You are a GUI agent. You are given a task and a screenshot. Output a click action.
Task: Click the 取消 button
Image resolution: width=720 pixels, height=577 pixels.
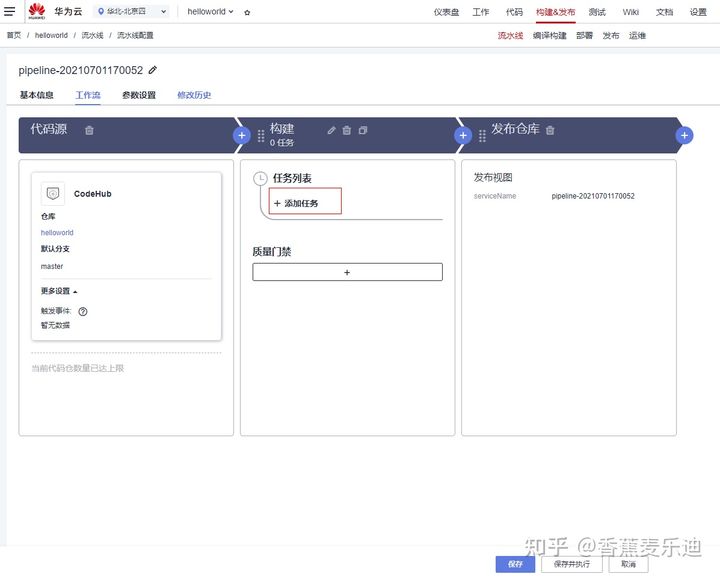(x=629, y=564)
